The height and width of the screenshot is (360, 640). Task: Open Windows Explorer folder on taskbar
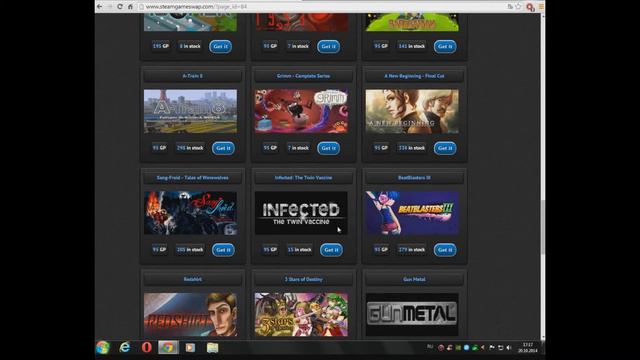click(x=212, y=347)
